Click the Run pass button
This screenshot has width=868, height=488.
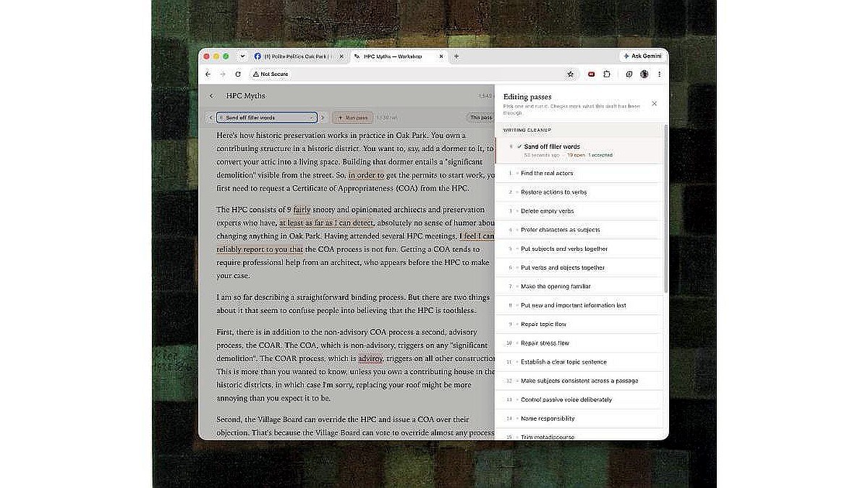353,117
